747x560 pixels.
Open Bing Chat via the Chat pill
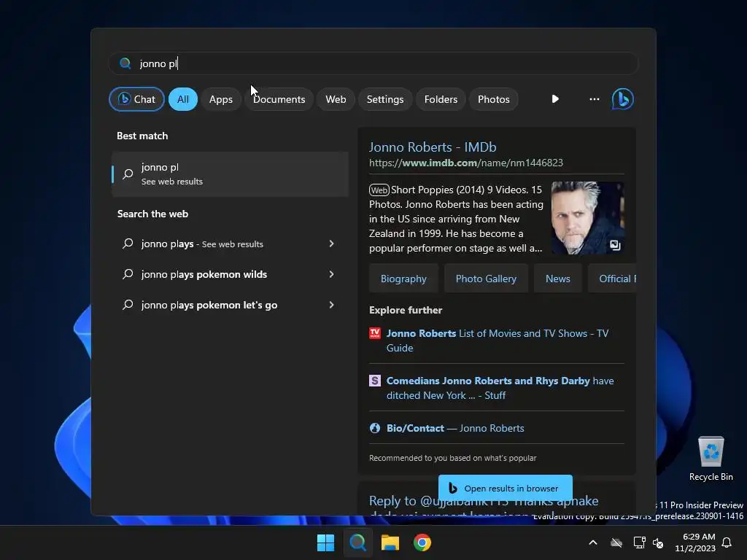tap(136, 99)
